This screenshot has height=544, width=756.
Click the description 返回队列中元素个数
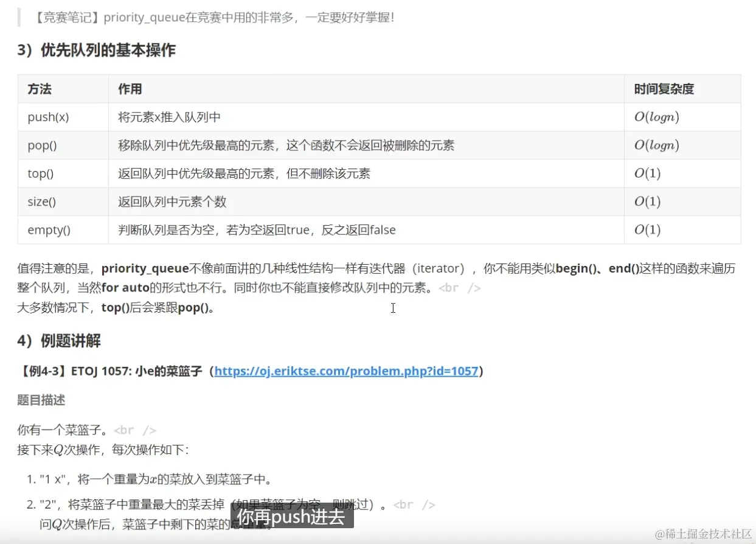click(x=172, y=201)
